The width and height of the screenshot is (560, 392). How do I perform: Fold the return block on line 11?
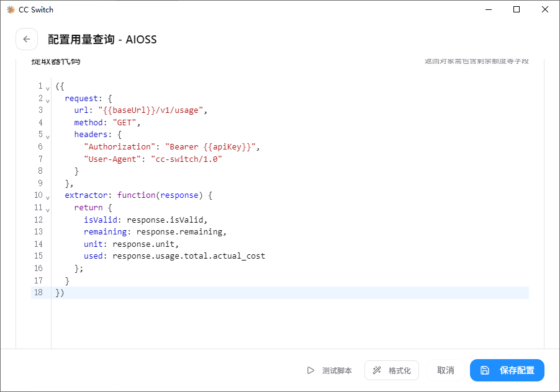pos(48,210)
